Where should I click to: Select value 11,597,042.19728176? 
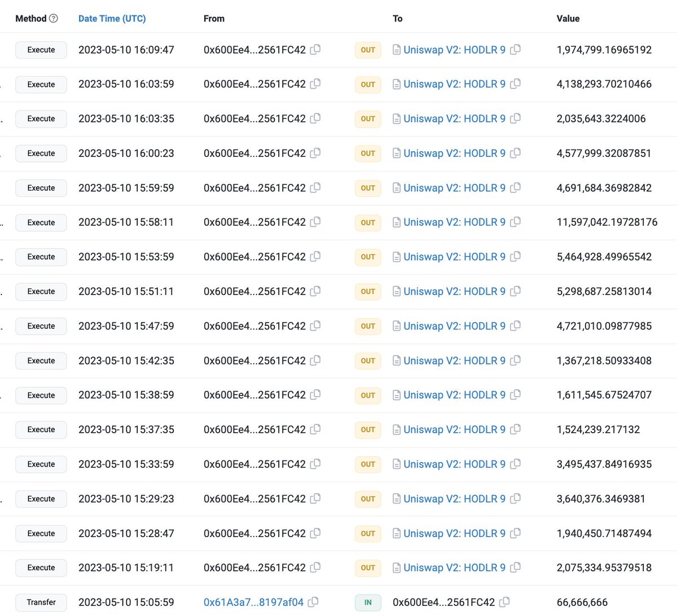click(x=607, y=222)
